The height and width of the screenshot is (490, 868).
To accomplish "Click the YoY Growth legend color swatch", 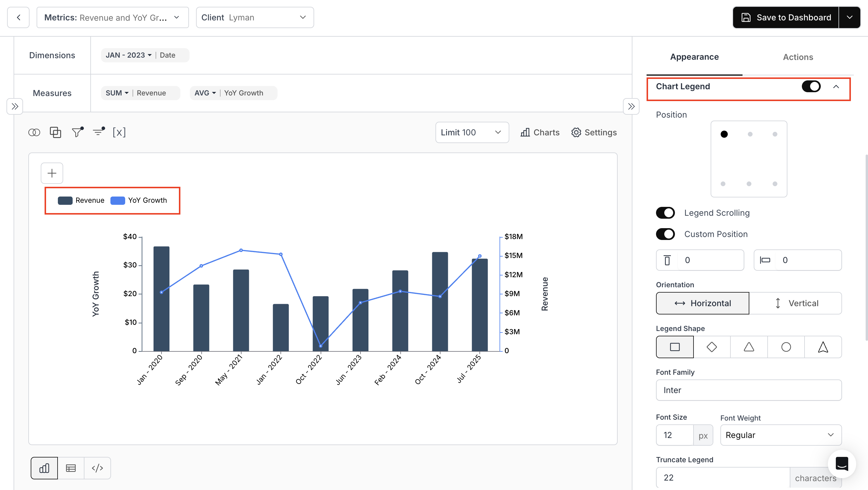I will click(118, 200).
